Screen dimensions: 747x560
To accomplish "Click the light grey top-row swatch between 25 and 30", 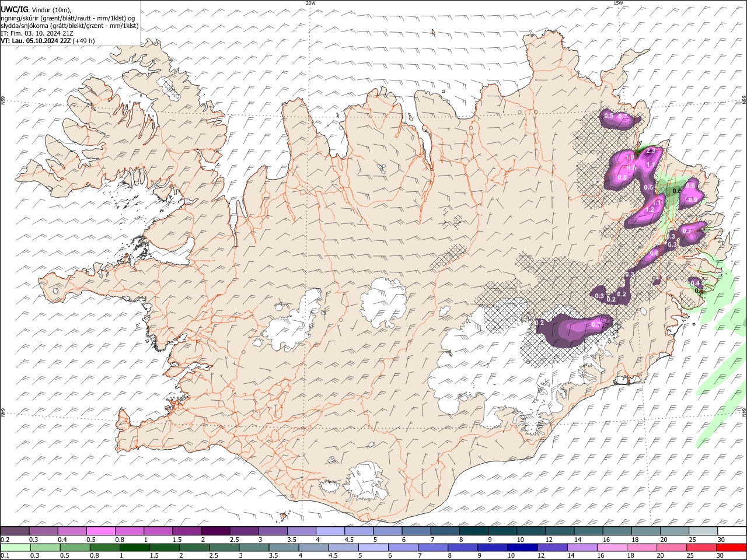I will (703, 531).
